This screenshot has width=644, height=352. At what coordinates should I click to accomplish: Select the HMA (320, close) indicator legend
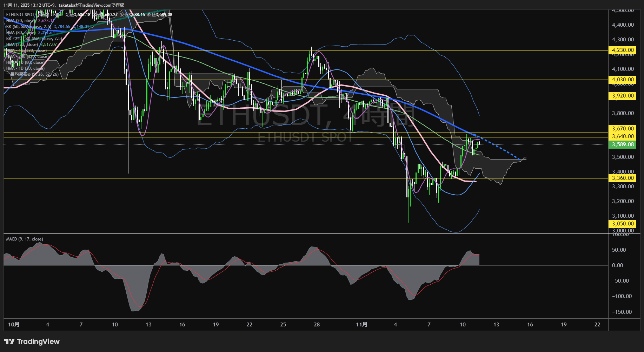coord(22,45)
